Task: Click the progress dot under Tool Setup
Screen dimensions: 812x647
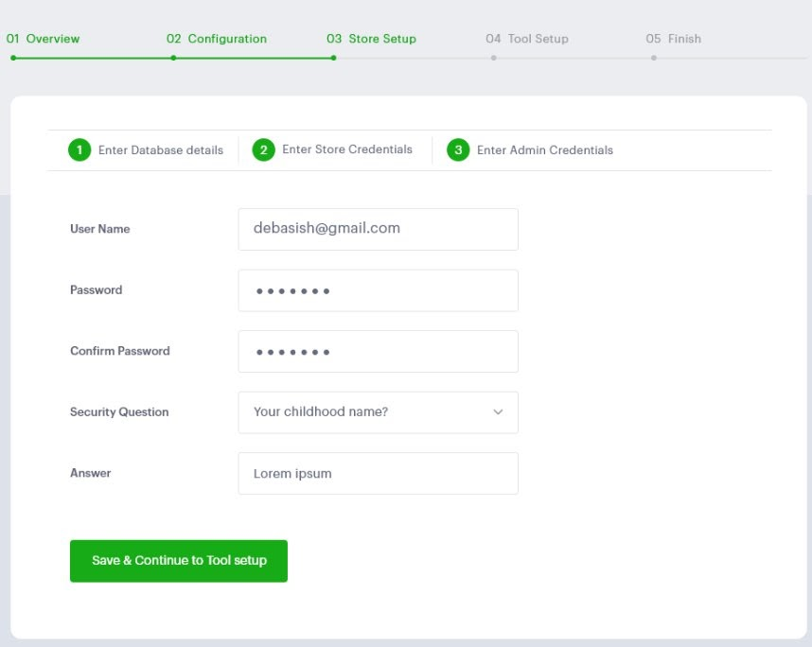Action: click(x=493, y=58)
